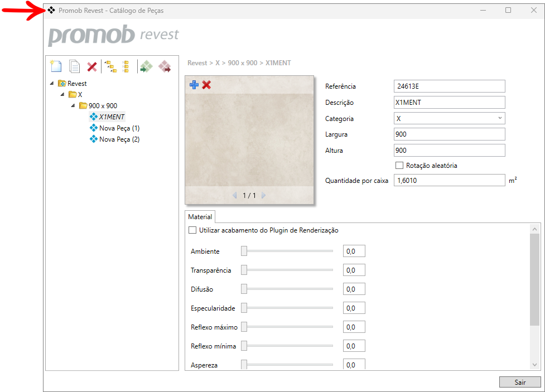545x392 pixels.
Task: Open the Categoria dropdown
Action: (x=449, y=119)
